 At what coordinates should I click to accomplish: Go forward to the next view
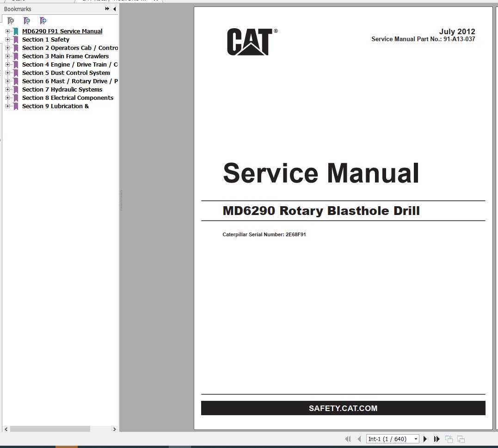461,439
